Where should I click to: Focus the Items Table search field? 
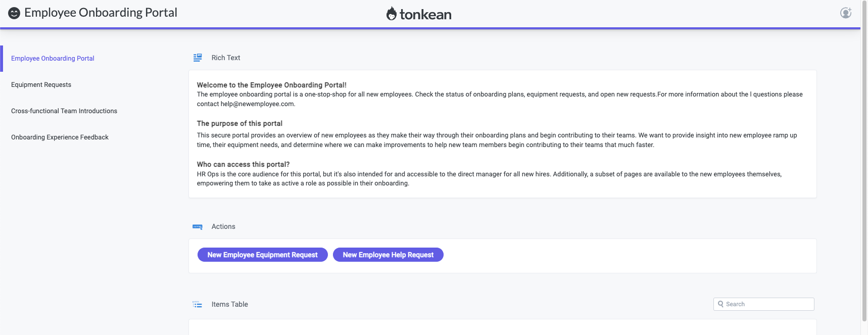(x=768, y=304)
